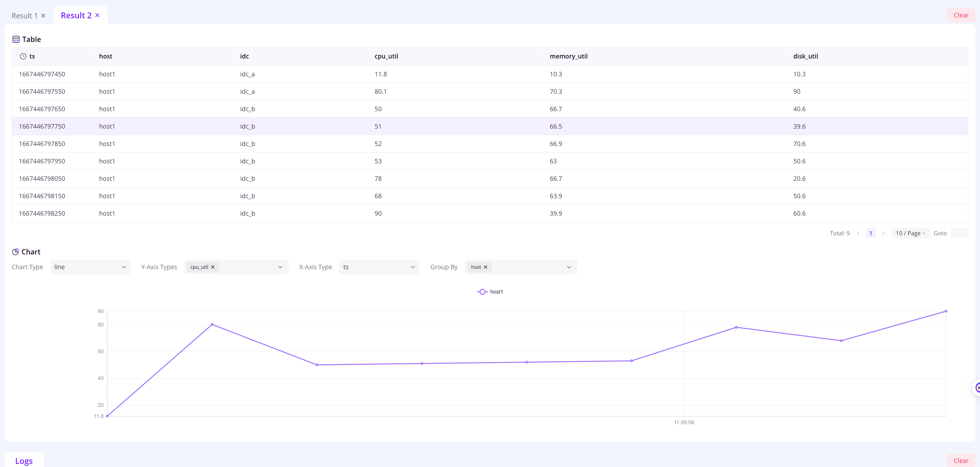This screenshot has width=980, height=467.
Task: Click the clock icon in ts column
Action: pyautogui.click(x=23, y=56)
